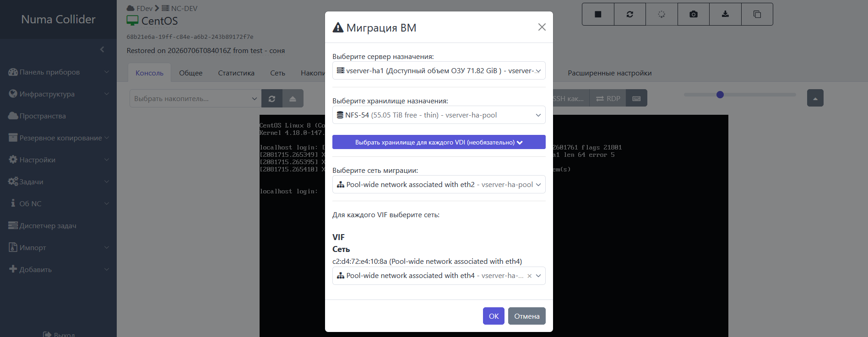Collapse the sidebar with the left chevron
The image size is (868, 337).
[x=102, y=49]
